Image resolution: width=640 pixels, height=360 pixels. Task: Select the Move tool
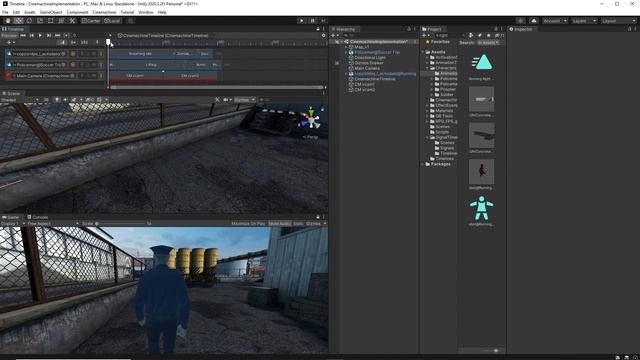[x=18, y=20]
